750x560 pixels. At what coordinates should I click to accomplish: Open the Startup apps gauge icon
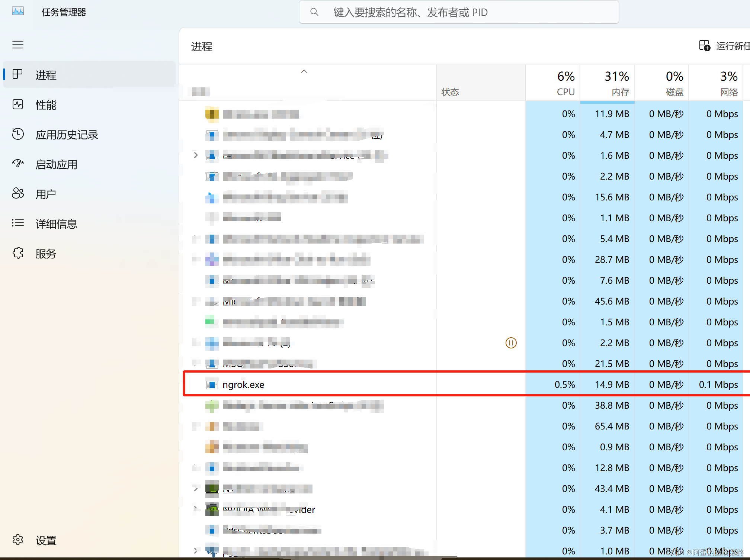coord(18,164)
